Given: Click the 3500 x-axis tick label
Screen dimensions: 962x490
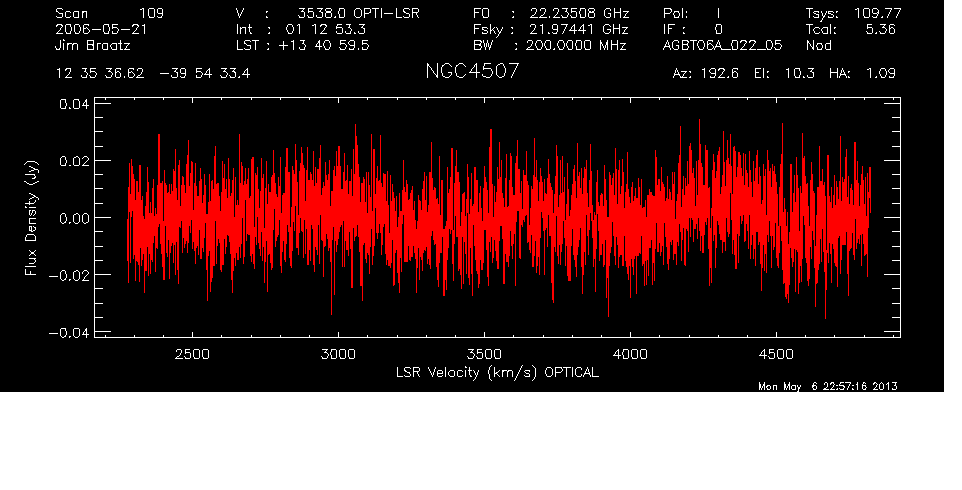Looking at the screenshot, I should (x=484, y=354).
